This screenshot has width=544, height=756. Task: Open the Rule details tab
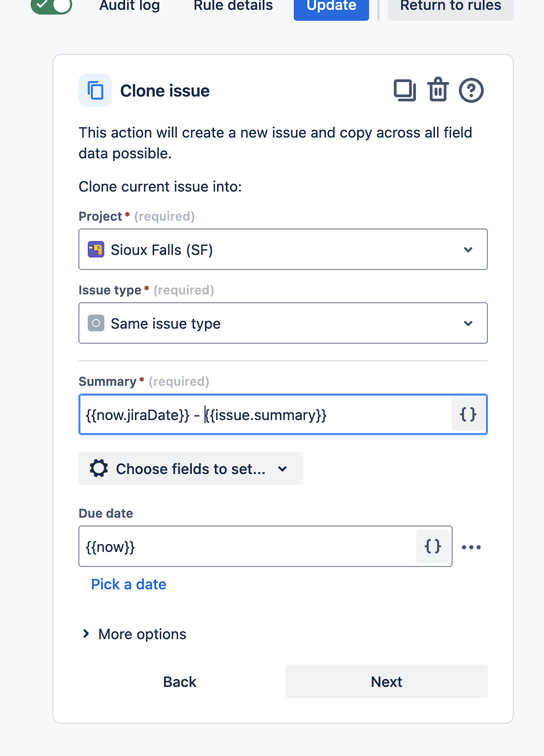pos(233,6)
